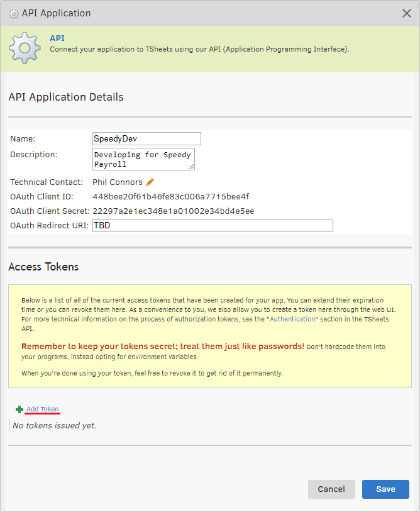Close the API Application dialog
The height and width of the screenshot is (512, 420).
pyautogui.click(x=407, y=13)
